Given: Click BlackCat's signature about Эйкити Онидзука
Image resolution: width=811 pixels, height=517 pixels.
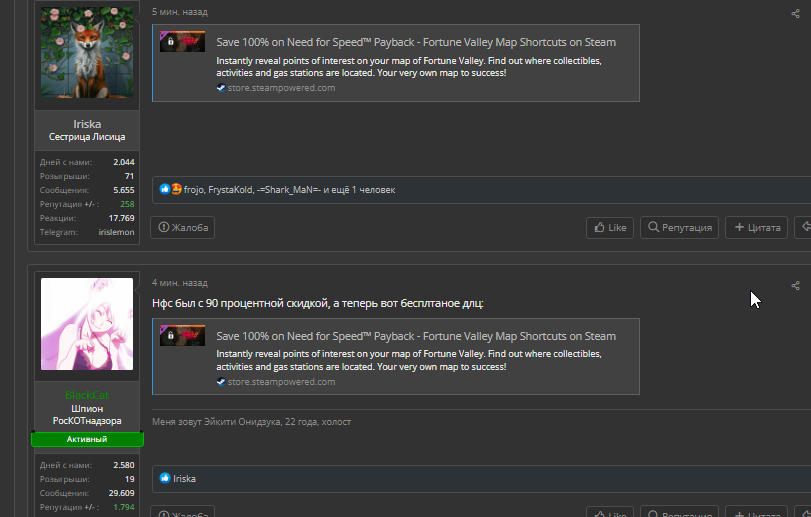Looking at the screenshot, I should click(x=251, y=422).
